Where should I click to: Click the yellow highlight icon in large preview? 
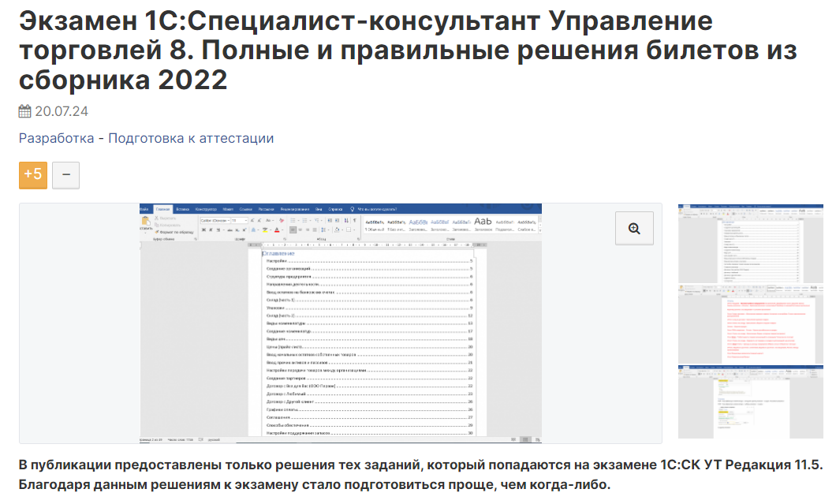(267, 230)
